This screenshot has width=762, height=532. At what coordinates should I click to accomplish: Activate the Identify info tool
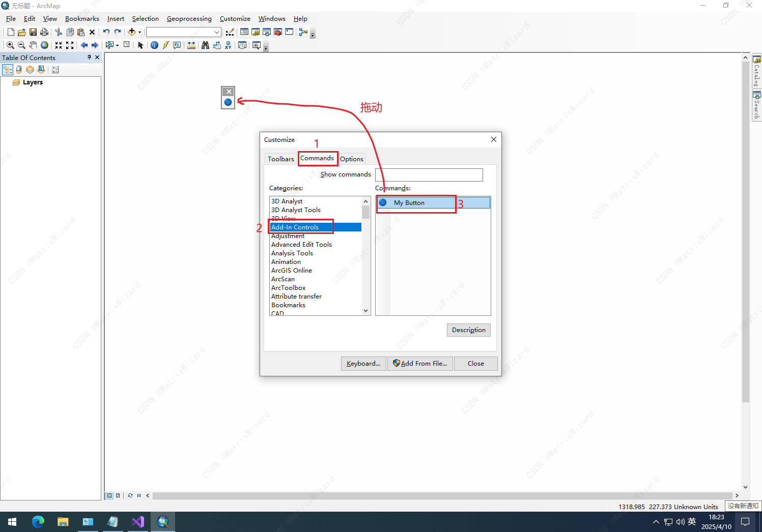(154, 45)
